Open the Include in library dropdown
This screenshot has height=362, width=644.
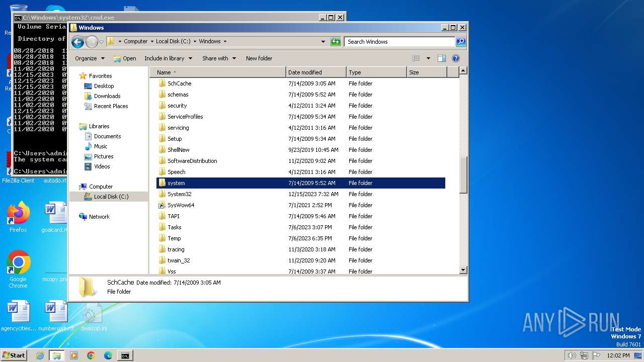click(x=168, y=58)
